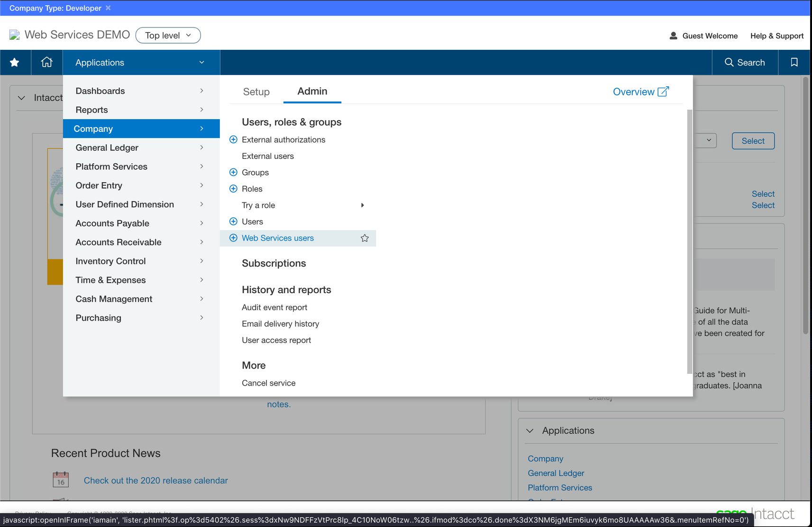Click the page vertical scrollbar

[x=805, y=205]
